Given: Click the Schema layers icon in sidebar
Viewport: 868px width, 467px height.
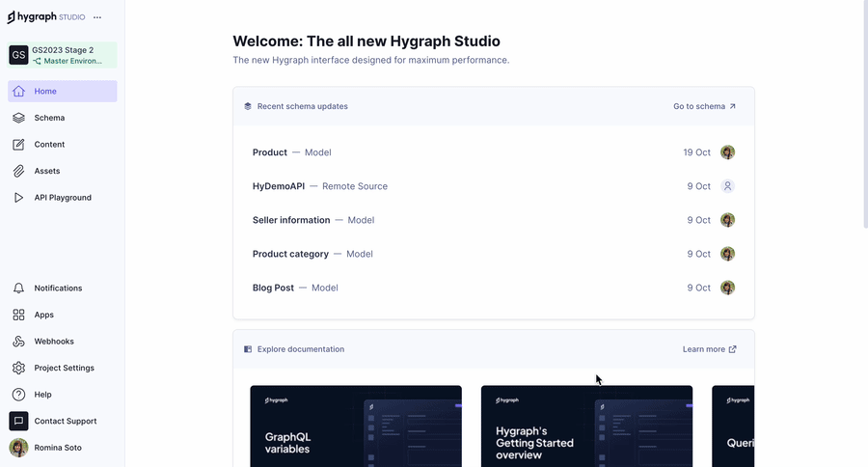Looking at the screenshot, I should coord(18,118).
